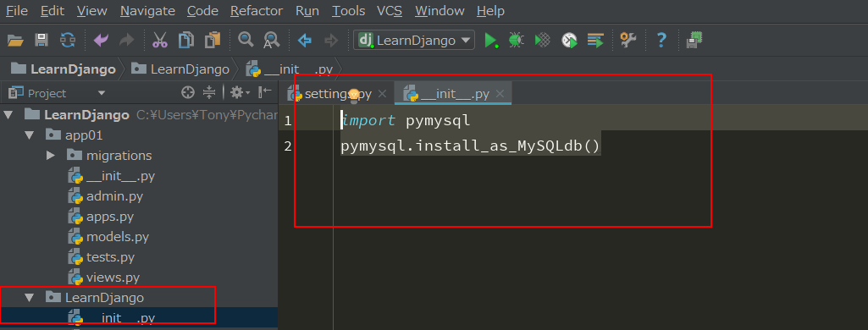Click the Replace magnifier icon
This screenshot has height=330, width=868.
(271, 40)
